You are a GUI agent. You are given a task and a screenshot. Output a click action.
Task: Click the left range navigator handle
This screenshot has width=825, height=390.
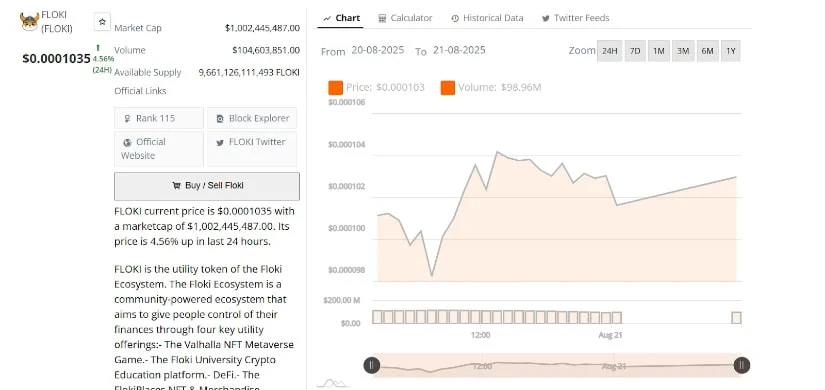pos(371,365)
